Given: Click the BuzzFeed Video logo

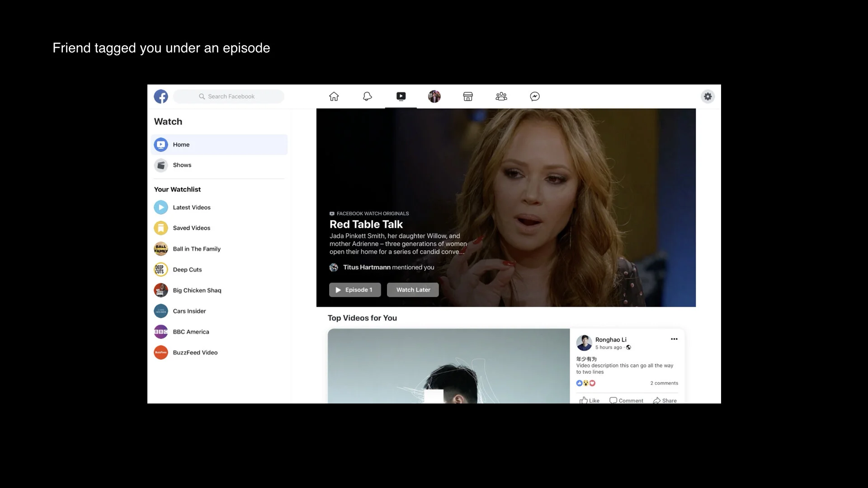Looking at the screenshot, I should tap(161, 353).
